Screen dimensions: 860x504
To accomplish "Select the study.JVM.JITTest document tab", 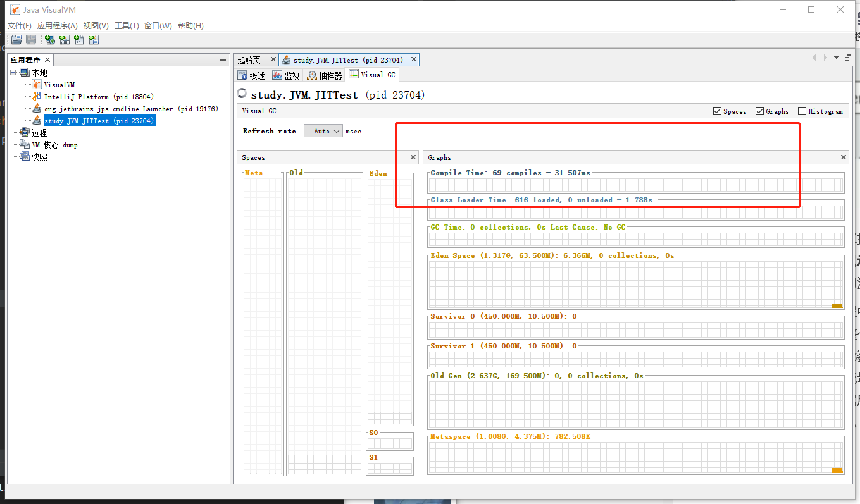I will point(348,60).
